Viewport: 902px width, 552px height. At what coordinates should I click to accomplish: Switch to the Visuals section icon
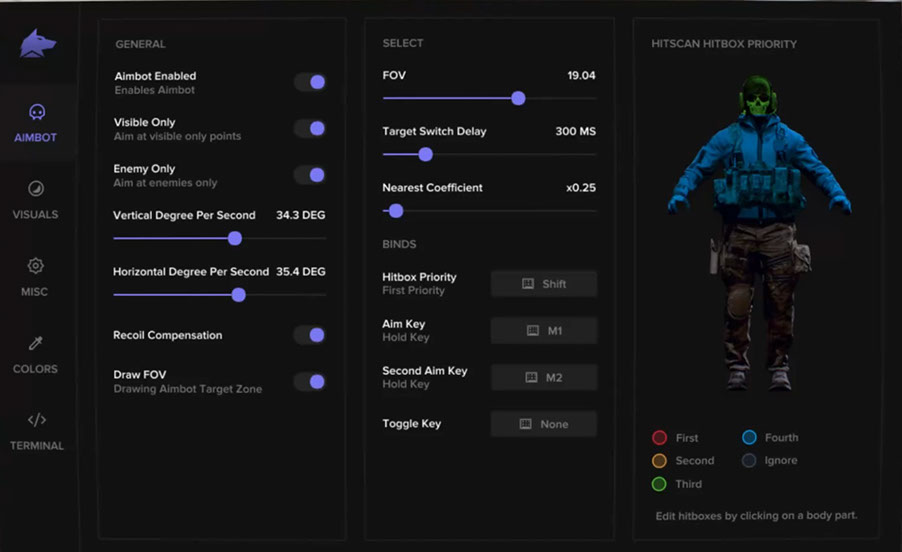pos(36,189)
